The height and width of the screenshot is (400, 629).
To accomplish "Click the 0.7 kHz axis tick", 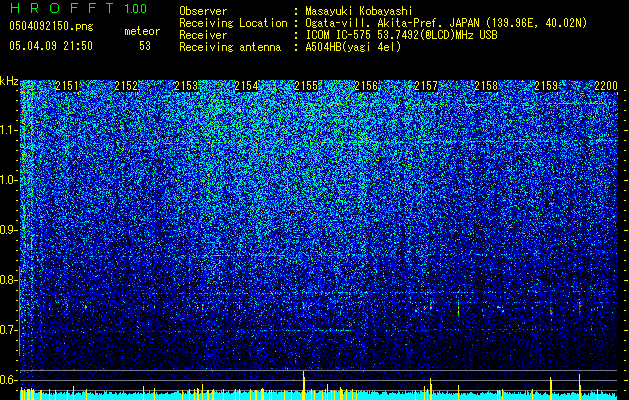I will (x=10, y=330).
